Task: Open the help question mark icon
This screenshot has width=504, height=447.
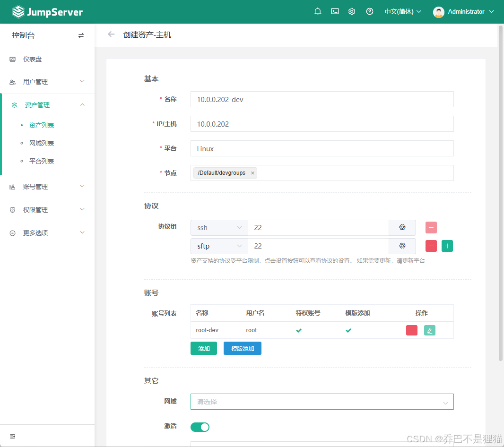Action: (370, 11)
